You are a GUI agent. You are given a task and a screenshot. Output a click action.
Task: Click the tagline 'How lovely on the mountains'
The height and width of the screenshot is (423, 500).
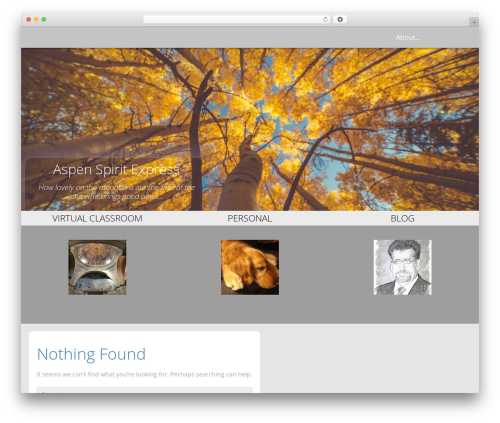(116, 192)
